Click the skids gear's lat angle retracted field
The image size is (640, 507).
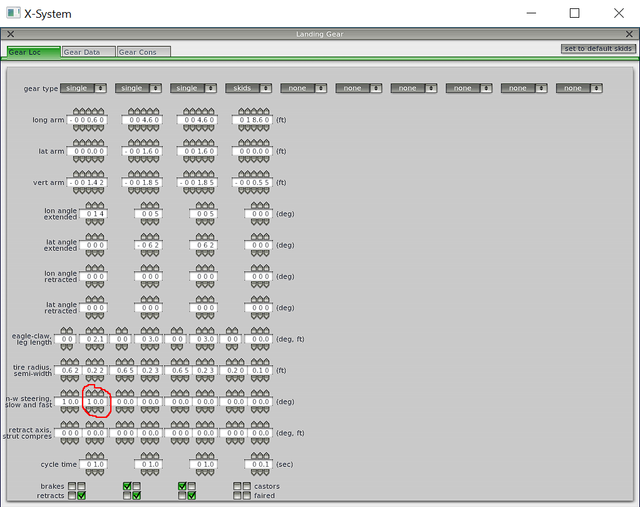click(259, 308)
